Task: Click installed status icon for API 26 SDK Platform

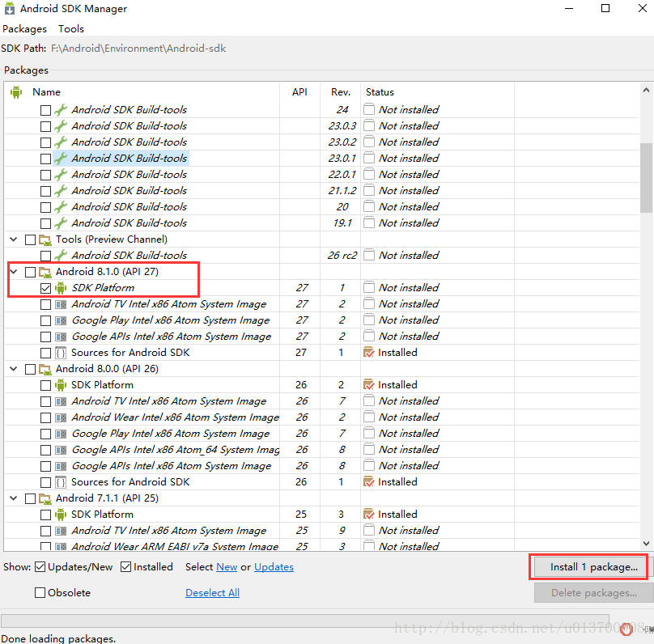Action: point(369,385)
